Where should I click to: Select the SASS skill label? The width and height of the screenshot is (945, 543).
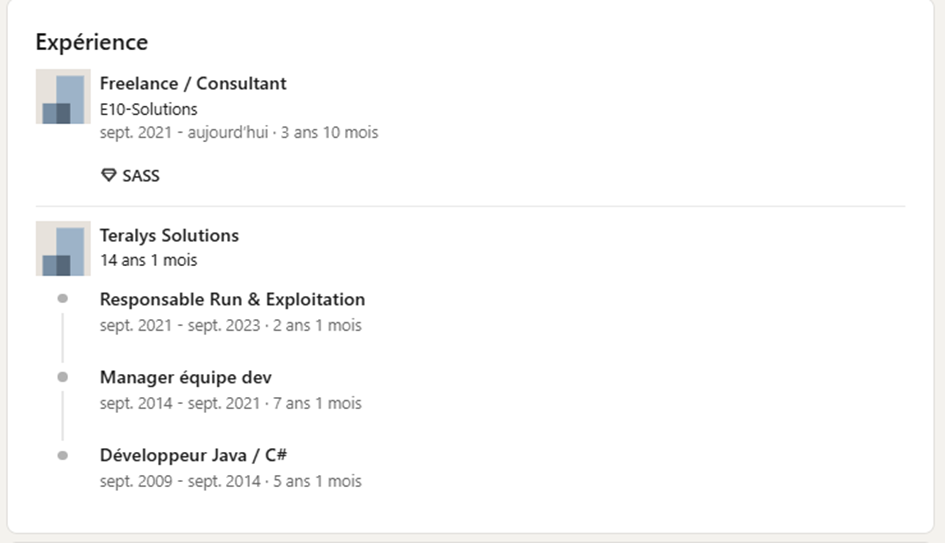(x=141, y=176)
